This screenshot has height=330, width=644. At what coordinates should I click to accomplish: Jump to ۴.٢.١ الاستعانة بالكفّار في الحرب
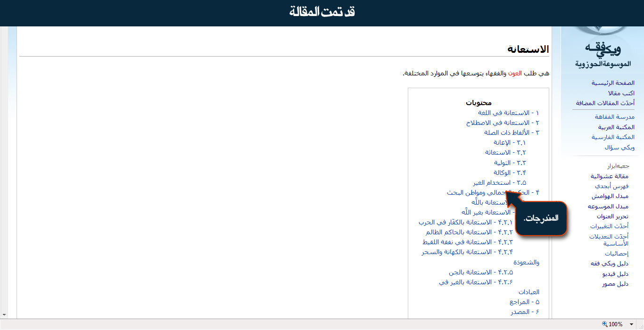465,222
